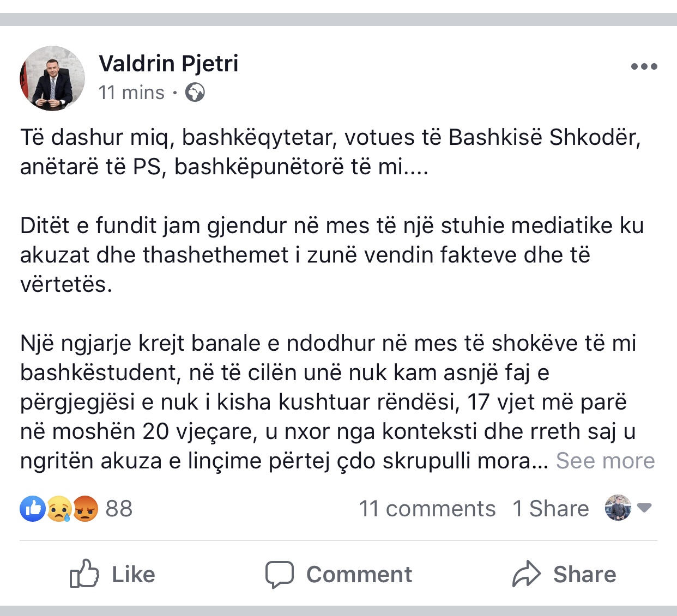Click the thumbs-up outline icon beside Like

pyautogui.click(x=84, y=574)
